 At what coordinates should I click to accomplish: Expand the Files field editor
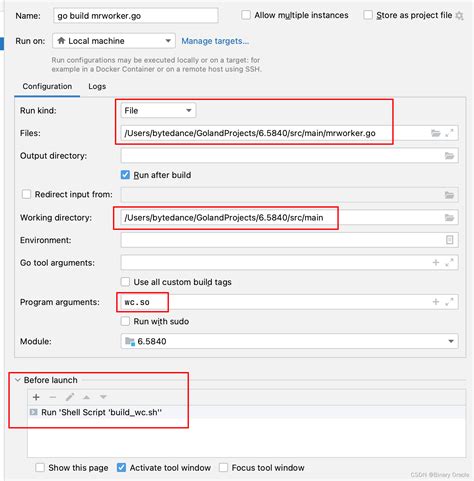coord(449,133)
